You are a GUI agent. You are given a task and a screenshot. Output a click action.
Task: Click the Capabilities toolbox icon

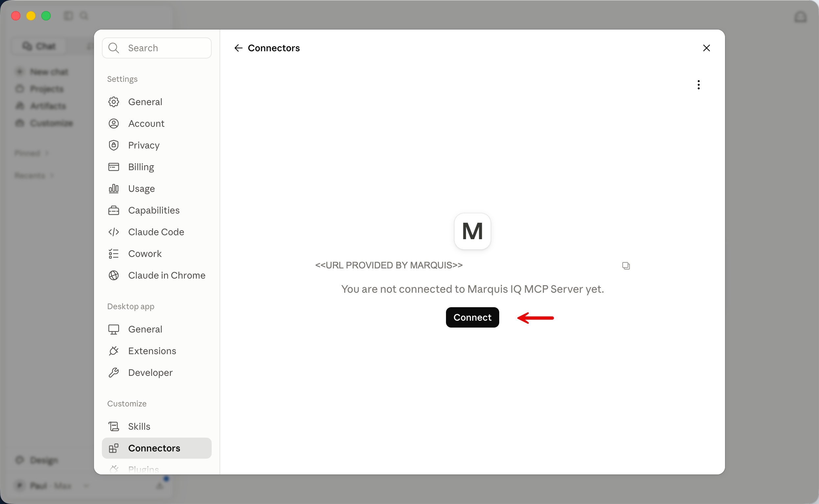[114, 210]
